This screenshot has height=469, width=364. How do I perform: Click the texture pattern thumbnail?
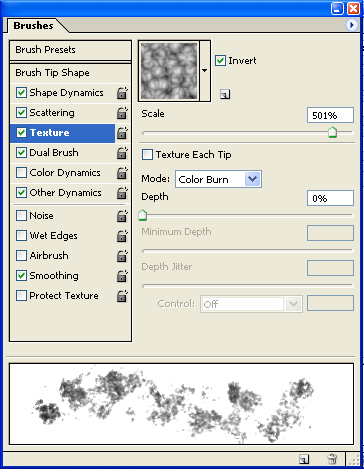169,71
